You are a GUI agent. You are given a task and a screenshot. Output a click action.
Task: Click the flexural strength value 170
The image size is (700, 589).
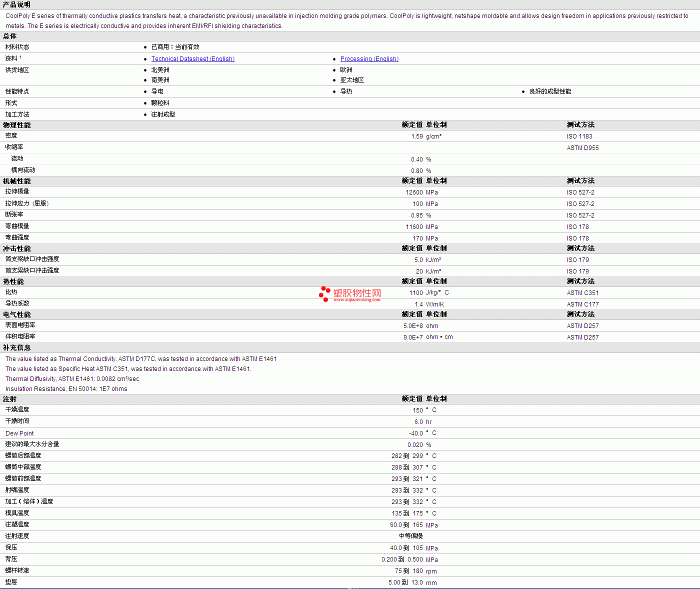[x=417, y=238]
